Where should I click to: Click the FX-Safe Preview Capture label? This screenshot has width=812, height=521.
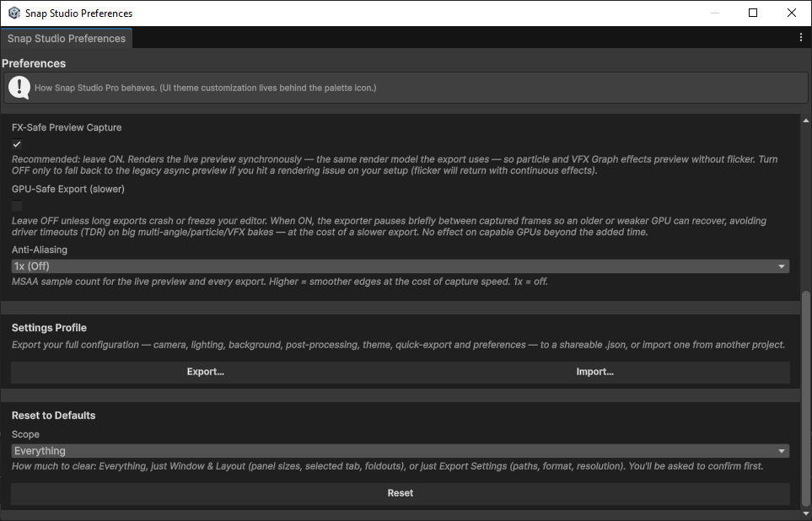click(67, 127)
